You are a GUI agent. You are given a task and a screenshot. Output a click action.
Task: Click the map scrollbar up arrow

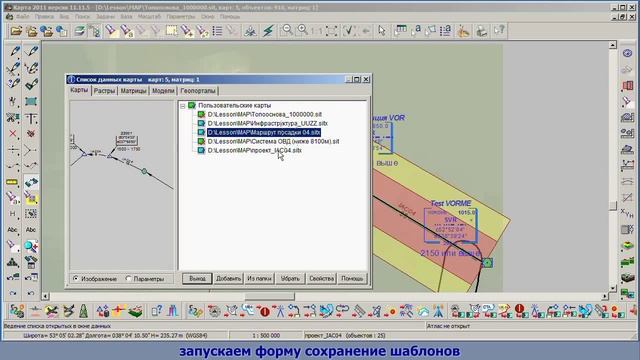pos(613,45)
